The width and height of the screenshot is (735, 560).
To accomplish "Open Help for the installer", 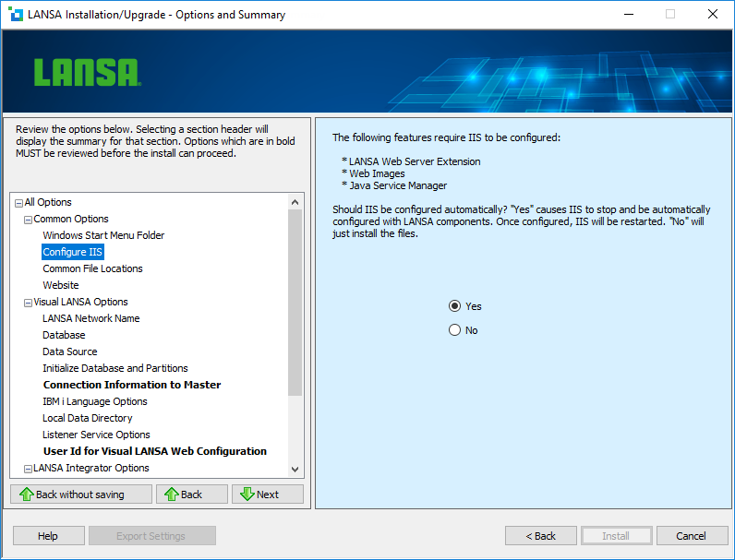I will 49,536.
